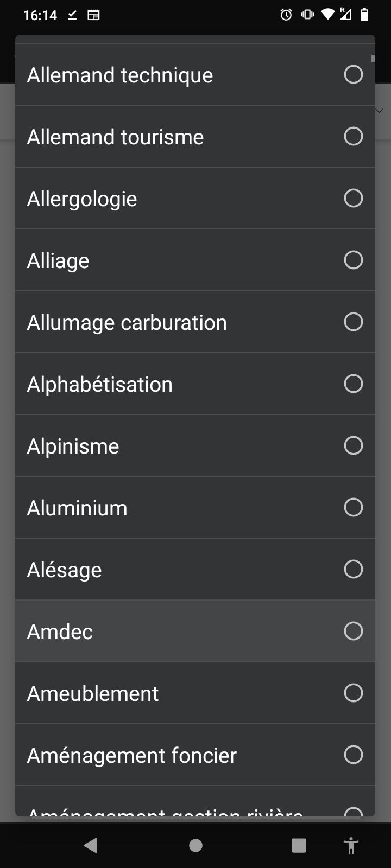The width and height of the screenshot is (391, 868).
Task: Tap the battery status icon
Action: 364,15
